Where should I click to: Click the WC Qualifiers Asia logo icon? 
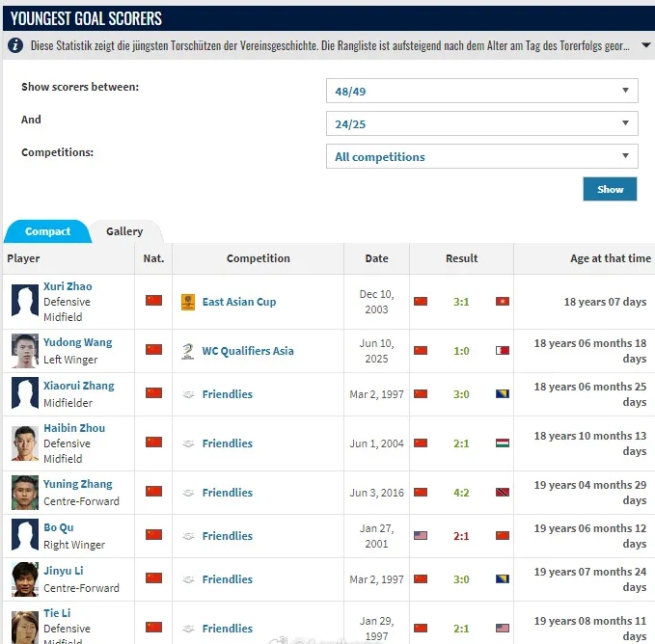click(188, 352)
